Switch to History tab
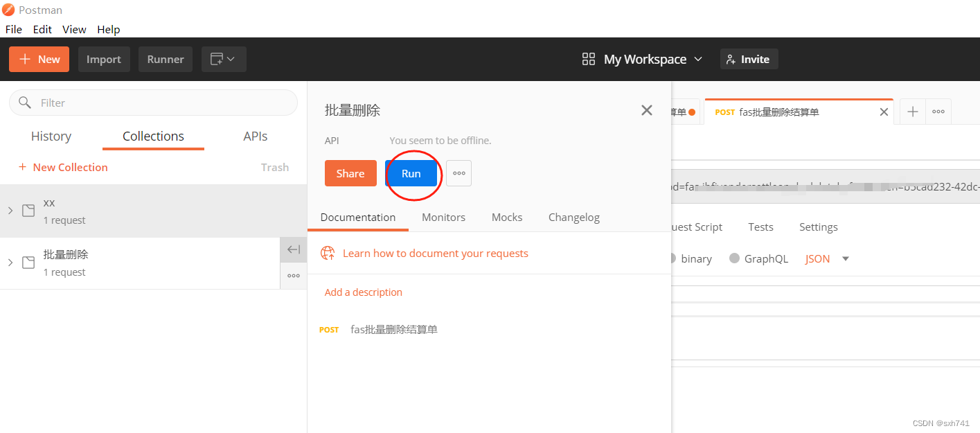Screen dimensions: 980x433 coord(51,136)
